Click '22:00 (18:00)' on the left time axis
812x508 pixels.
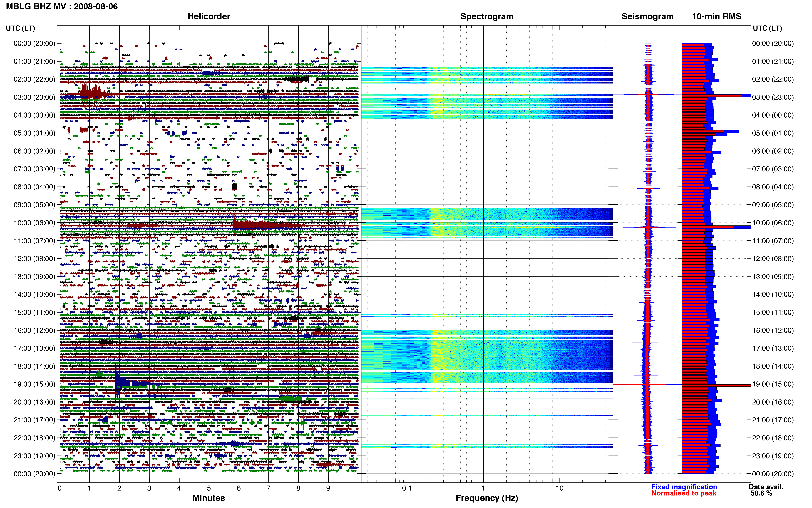coord(34,438)
